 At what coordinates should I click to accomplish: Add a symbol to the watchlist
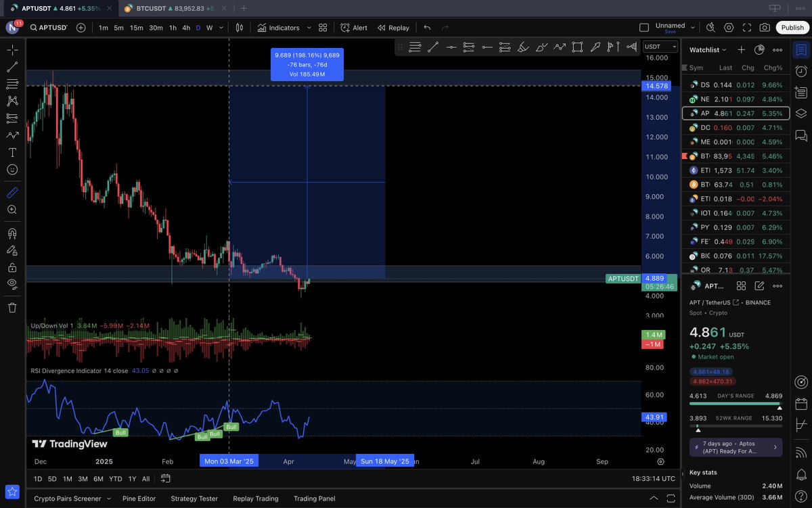[x=741, y=50]
